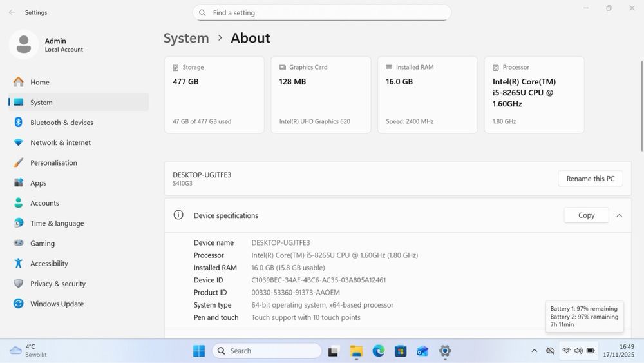
Task: Click the 64-bit operating system text
Action: (323, 305)
